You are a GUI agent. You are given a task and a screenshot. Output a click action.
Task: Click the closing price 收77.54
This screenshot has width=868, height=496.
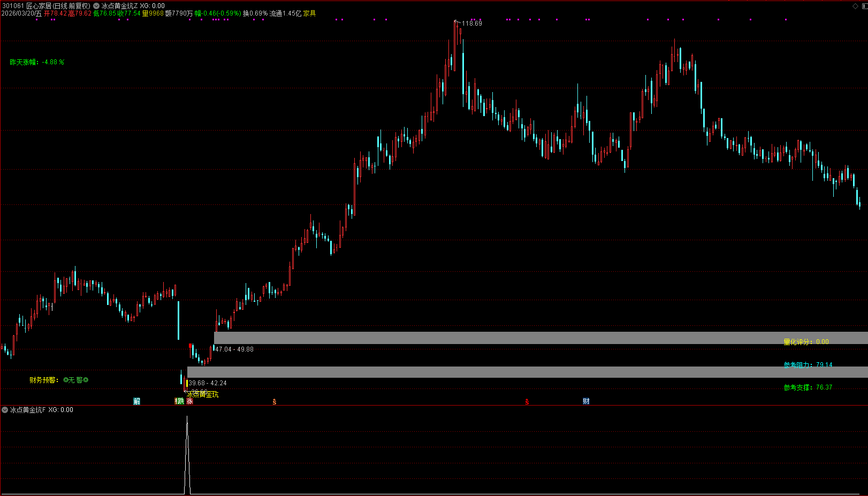(x=129, y=13)
